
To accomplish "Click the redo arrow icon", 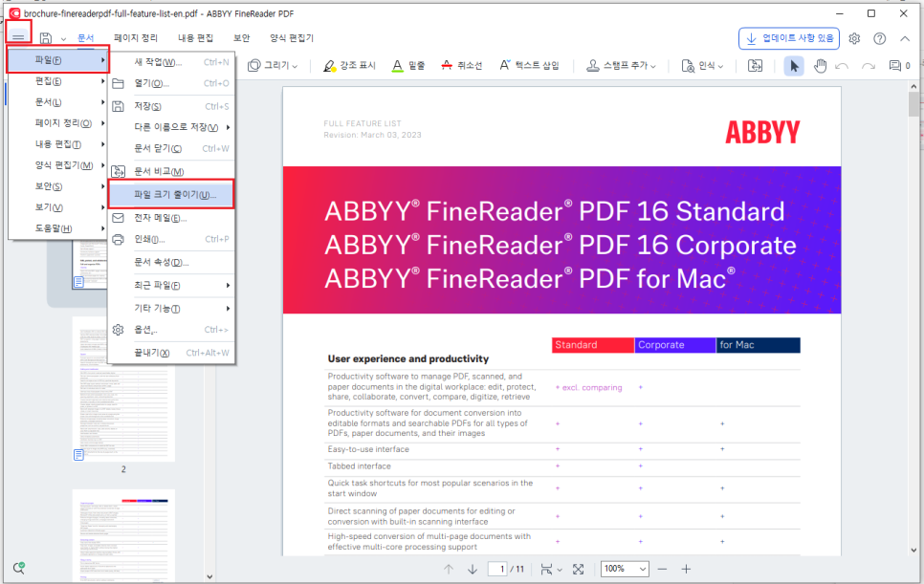I will [868, 66].
